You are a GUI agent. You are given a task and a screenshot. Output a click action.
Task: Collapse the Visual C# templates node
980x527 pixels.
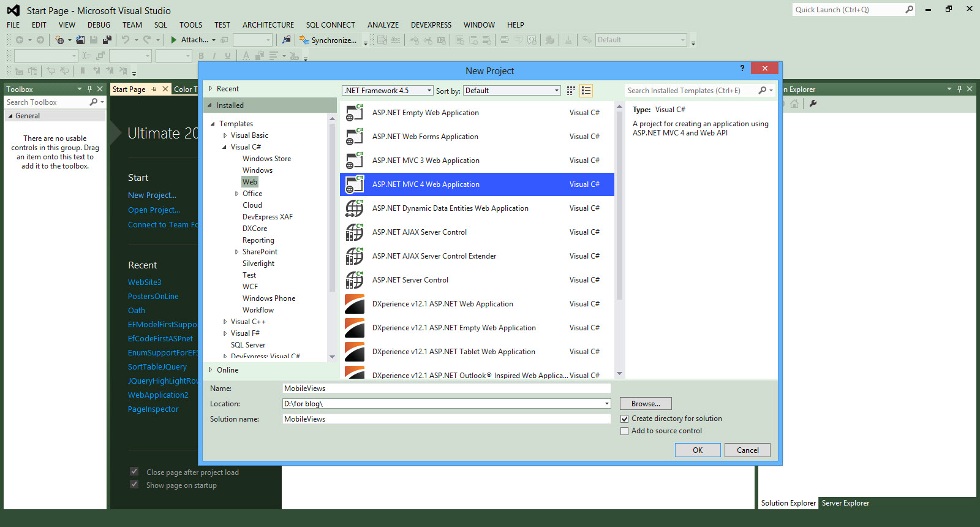click(x=225, y=147)
